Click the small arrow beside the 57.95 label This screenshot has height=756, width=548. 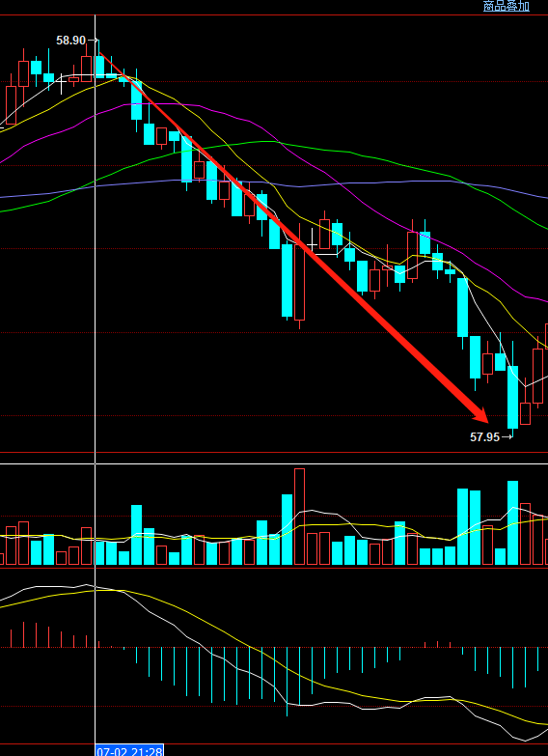507,436
